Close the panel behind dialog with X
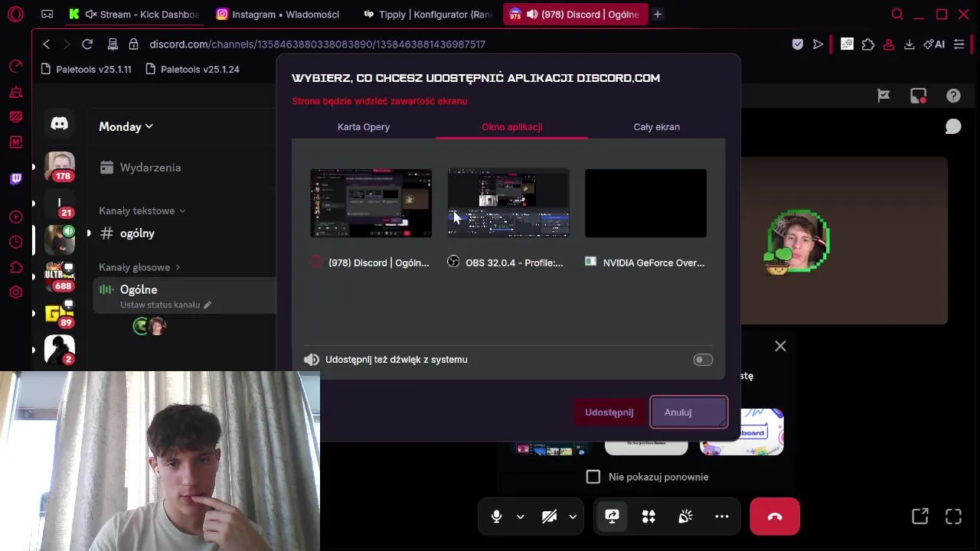This screenshot has width=980, height=551. [x=780, y=347]
